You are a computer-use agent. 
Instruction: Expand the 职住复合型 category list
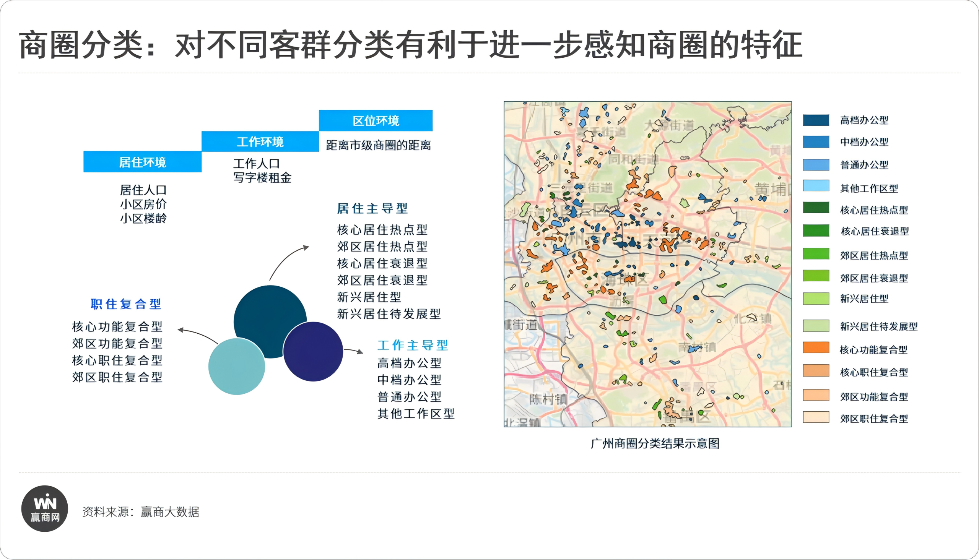coord(125,304)
